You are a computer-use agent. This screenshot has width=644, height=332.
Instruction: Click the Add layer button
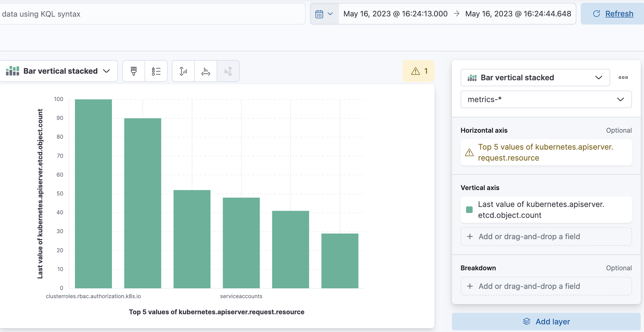pos(545,321)
